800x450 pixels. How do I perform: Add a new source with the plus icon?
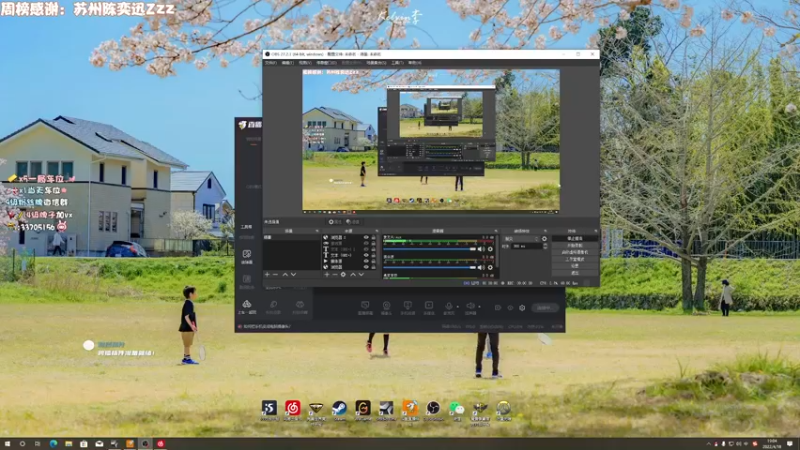(327, 274)
